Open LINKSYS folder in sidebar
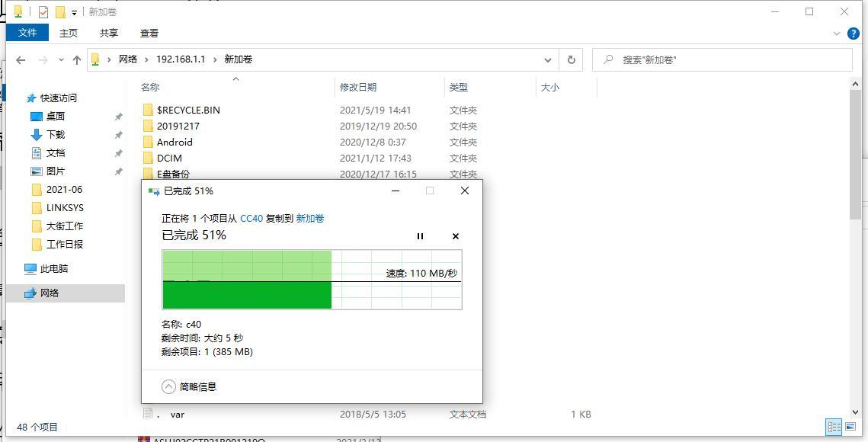This screenshot has height=442, width=868. point(65,208)
